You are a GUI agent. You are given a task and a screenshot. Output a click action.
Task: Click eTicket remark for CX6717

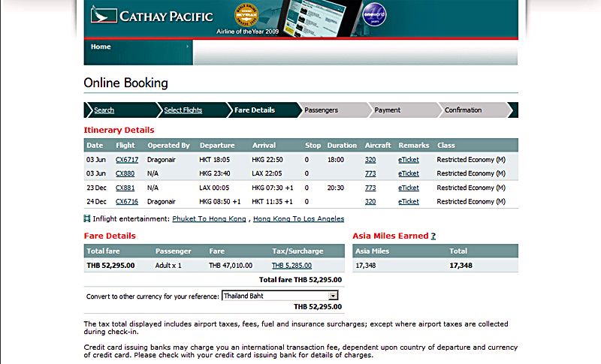coord(409,160)
